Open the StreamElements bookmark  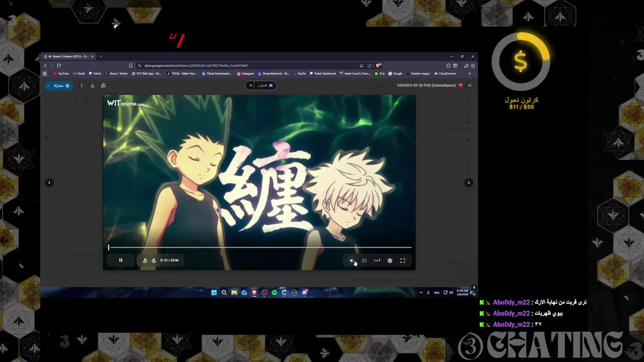(274, 73)
